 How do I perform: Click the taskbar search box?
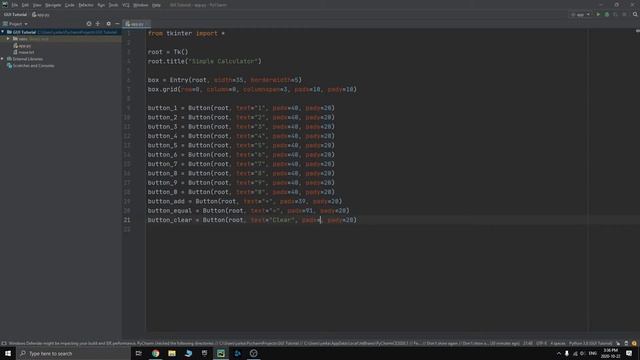[73, 353]
